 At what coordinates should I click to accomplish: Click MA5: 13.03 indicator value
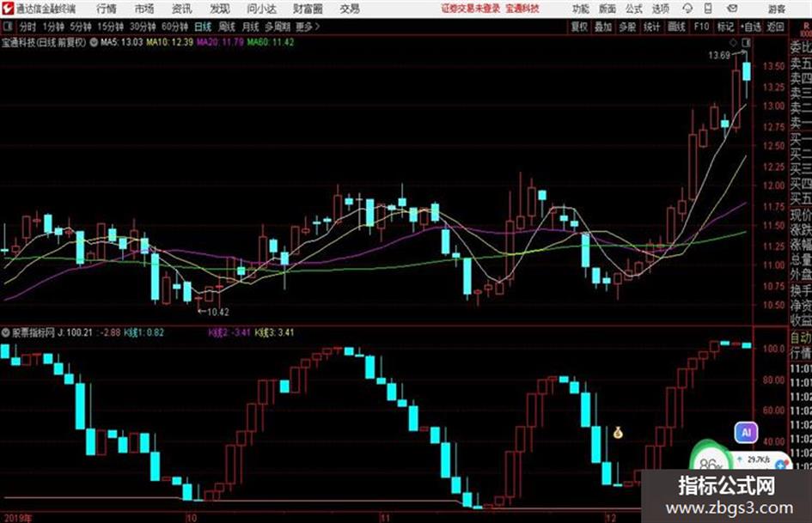coord(121,42)
